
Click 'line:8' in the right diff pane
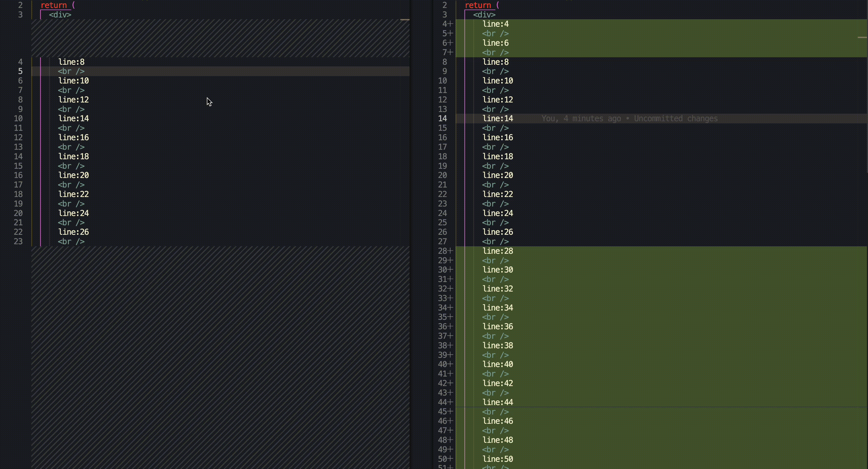pos(495,62)
